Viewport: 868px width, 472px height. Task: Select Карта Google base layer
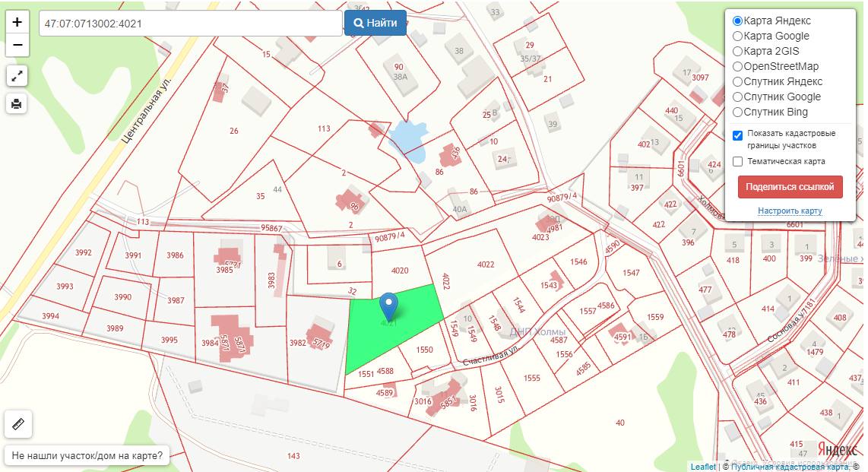tap(737, 36)
